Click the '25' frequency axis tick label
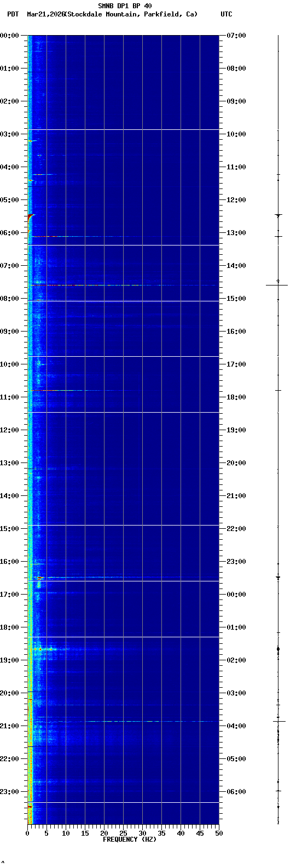Image resolution: width=302 pixels, height=868 pixels. [123, 833]
